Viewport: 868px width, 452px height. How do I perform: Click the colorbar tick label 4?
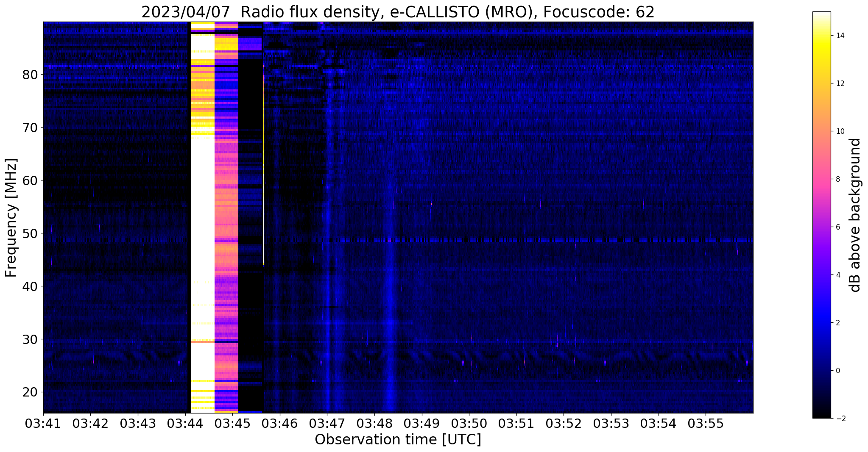837,275
